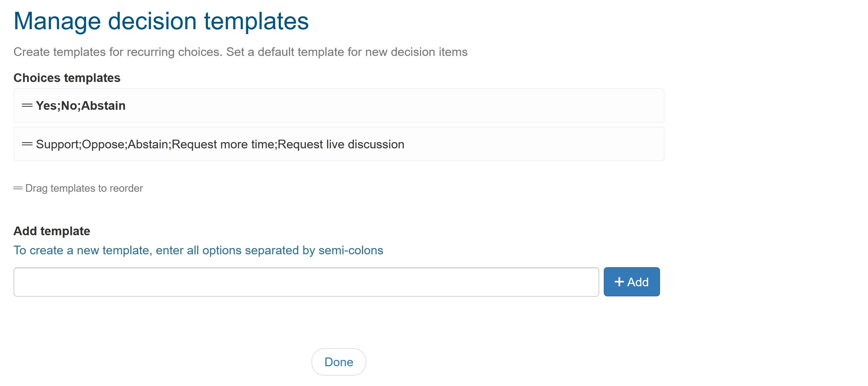868x386 pixels.
Task: Focus the new template text field
Action: coord(306,282)
